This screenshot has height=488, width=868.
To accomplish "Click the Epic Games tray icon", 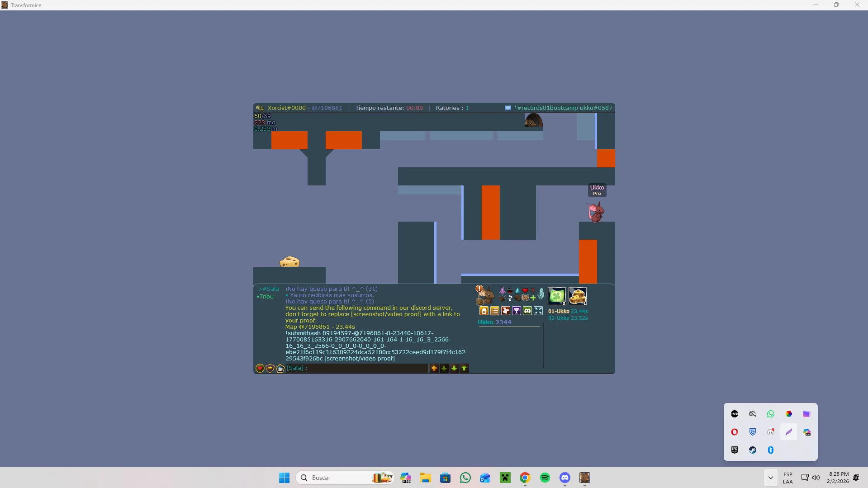I will (x=735, y=450).
